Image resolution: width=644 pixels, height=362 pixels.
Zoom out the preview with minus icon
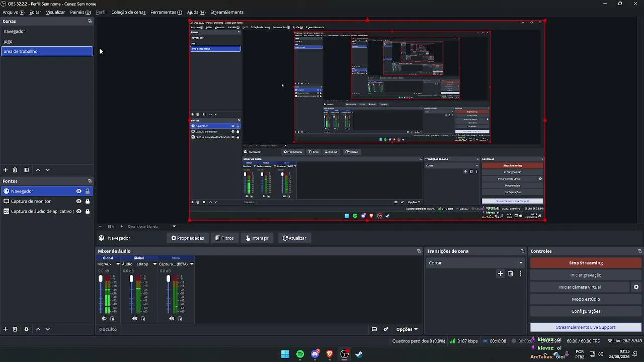click(x=100, y=226)
